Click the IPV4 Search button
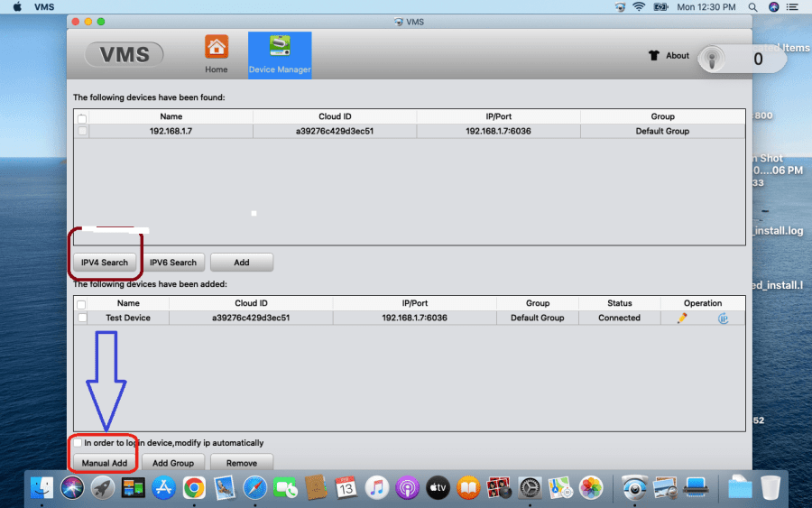Screen dimensions: 812x508 pyautogui.click(x=105, y=263)
